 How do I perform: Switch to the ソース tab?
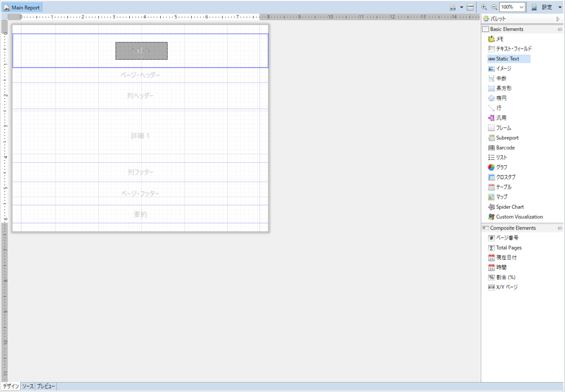pyautogui.click(x=28, y=386)
